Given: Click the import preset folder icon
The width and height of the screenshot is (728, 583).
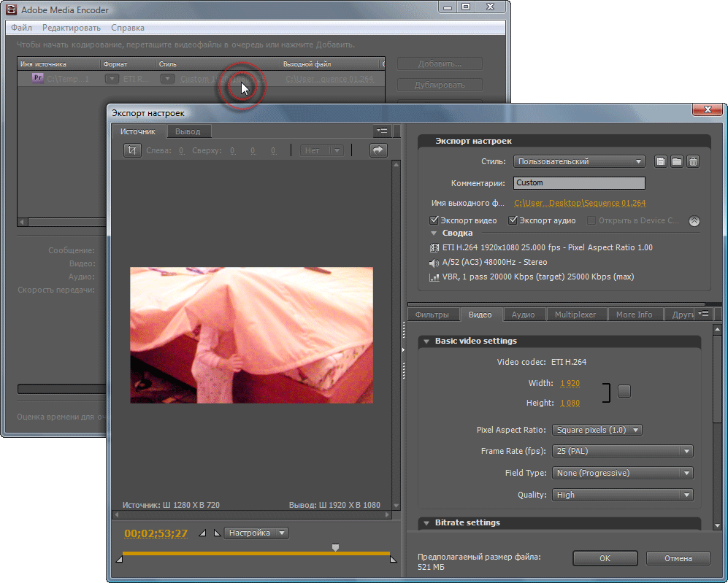Looking at the screenshot, I should click(x=677, y=162).
